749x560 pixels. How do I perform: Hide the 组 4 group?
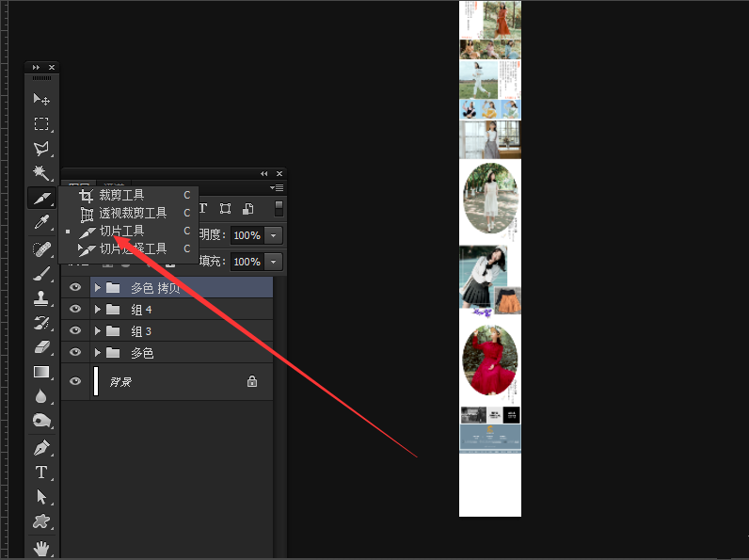[x=75, y=309]
